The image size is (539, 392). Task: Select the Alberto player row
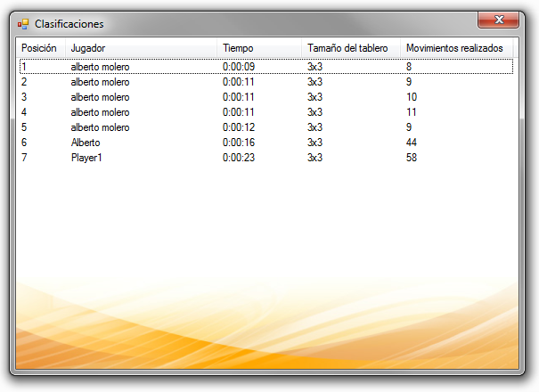tap(266, 143)
